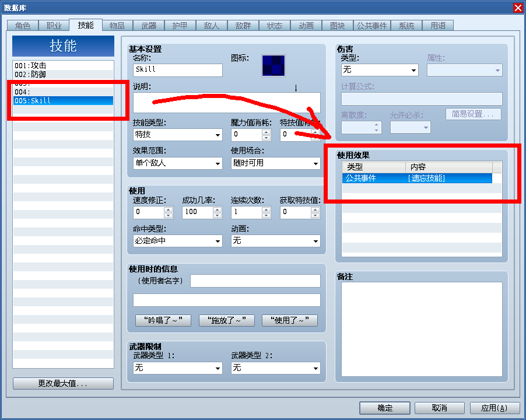526x420 pixels.
Task: Open the 武器 tab
Action: click(x=149, y=26)
